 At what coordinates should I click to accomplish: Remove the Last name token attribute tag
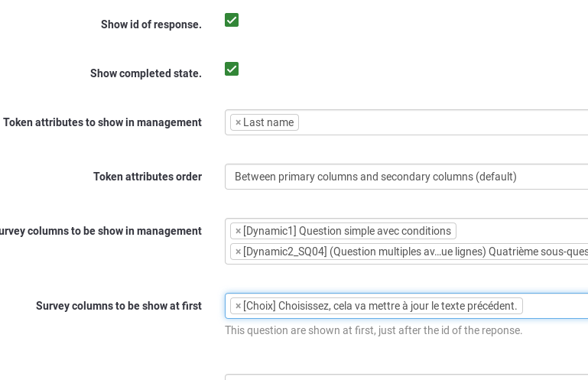click(x=239, y=122)
